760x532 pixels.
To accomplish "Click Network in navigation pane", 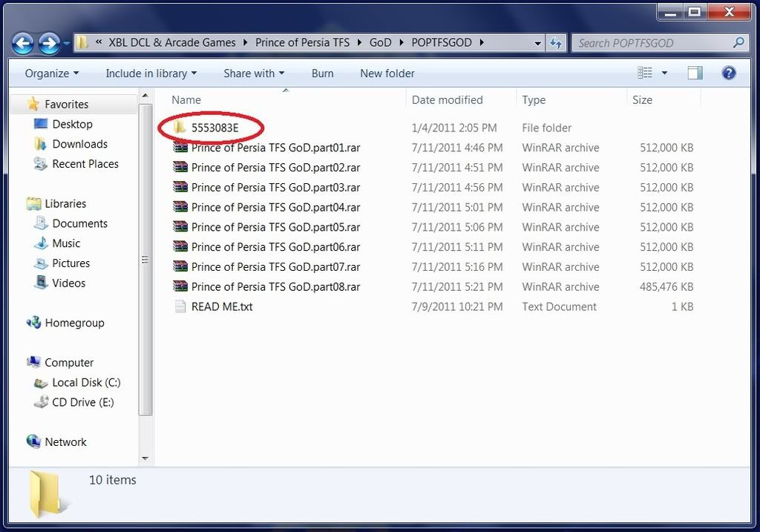I will [65, 442].
